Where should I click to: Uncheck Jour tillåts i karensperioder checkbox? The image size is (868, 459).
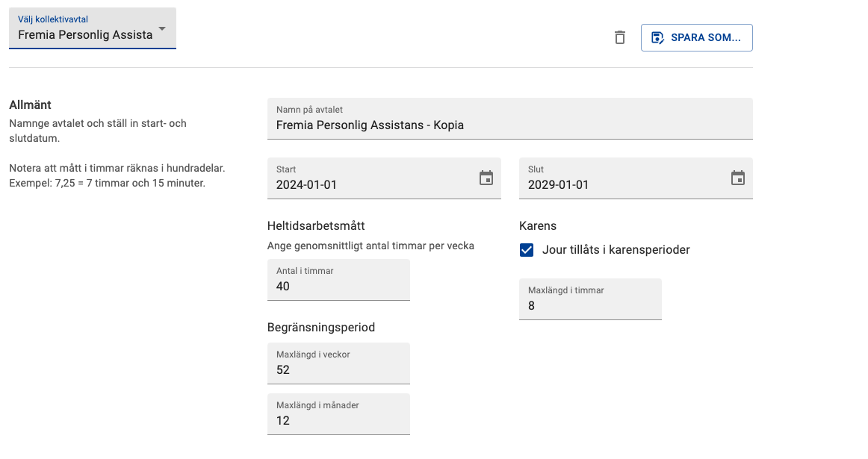(x=527, y=250)
